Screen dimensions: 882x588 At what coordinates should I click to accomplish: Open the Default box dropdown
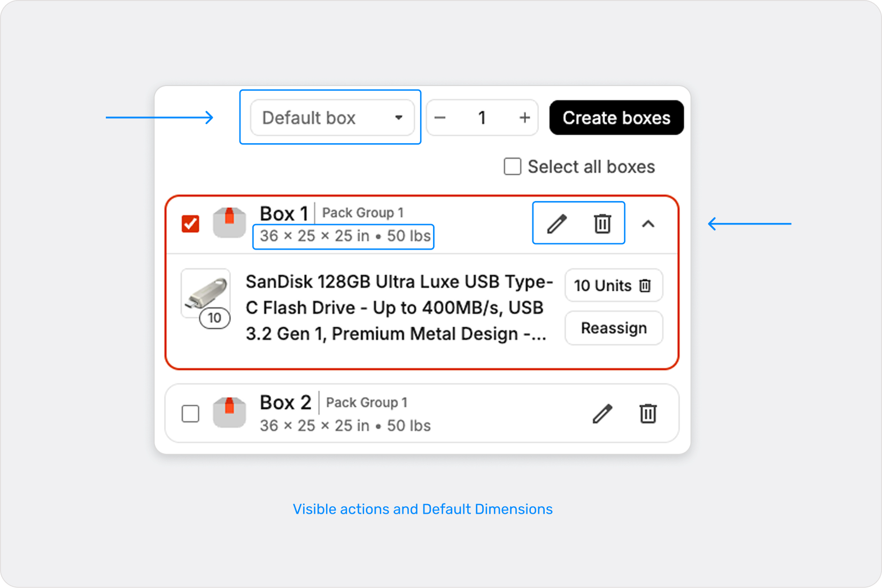(x=332, y=118)
